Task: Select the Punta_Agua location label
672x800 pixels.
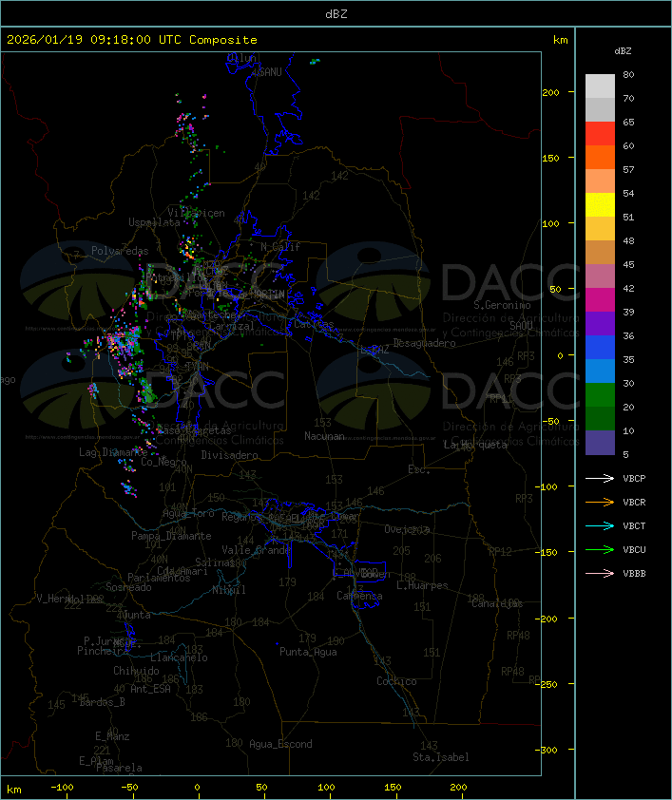Action: tap(309, 652)
